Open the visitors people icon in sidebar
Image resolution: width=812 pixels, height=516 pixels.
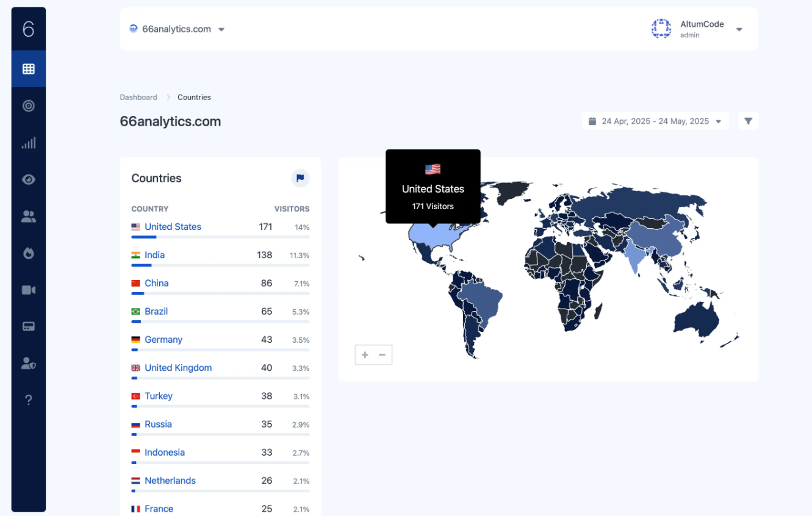click(x=29, y=217)
